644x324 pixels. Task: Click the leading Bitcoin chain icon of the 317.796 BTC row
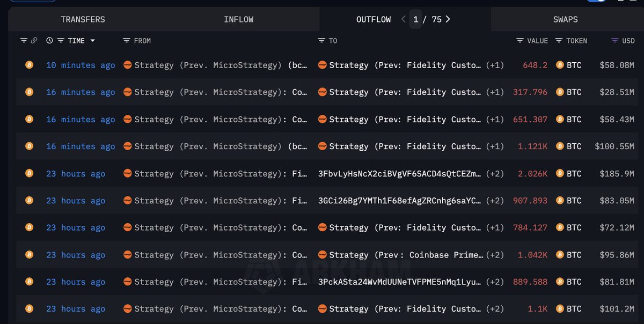coord(30,92)
